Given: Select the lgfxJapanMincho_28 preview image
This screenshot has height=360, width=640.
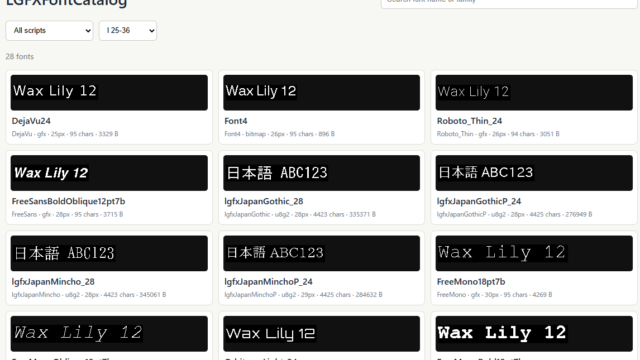Looking at the screenshot, I should [x=109, y=253].
